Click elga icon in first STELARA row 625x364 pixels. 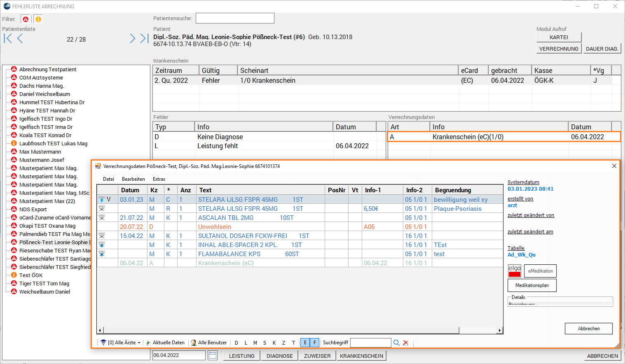tap(102, 199)
